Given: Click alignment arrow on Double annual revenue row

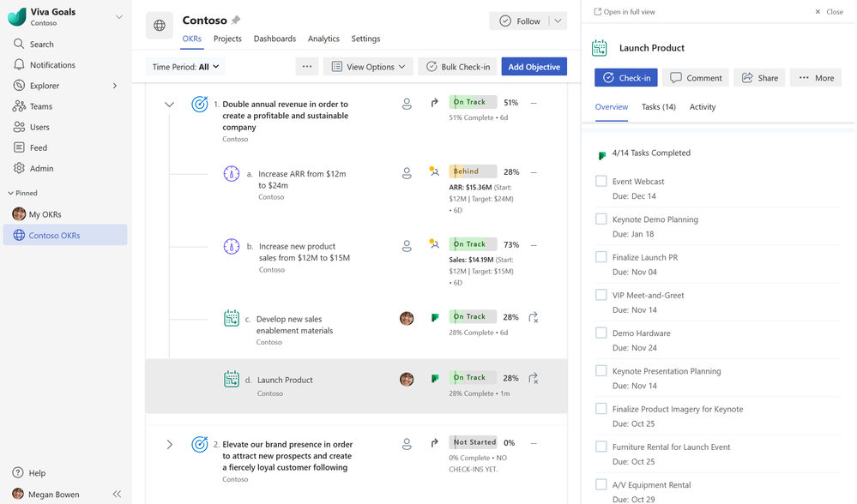Looking at the screenshot, I should [435, 102].
